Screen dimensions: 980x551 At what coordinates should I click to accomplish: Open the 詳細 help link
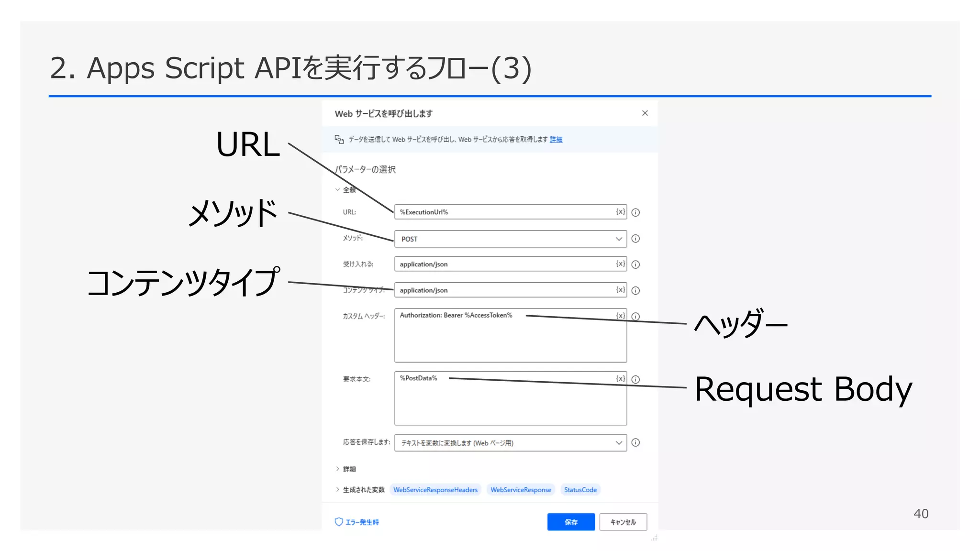[556, 140]
